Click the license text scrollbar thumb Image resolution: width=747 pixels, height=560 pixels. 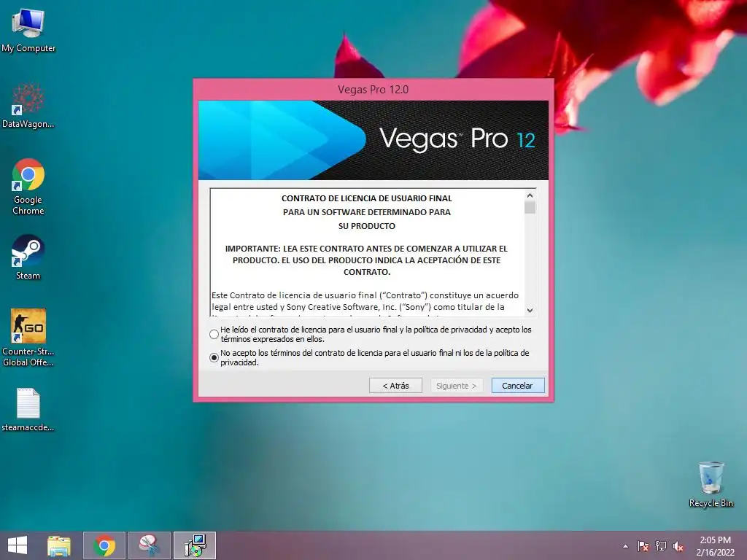(x=530, y=207)
